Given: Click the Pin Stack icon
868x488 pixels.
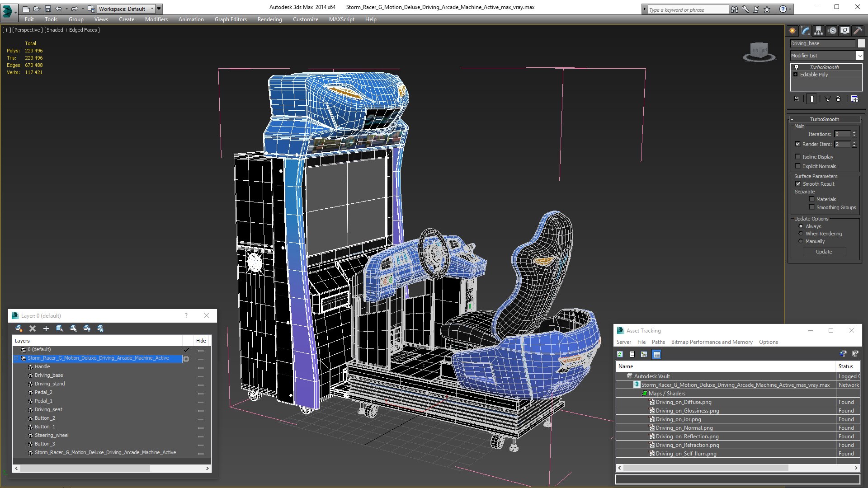Looking at the screenshot, I should (x=796, y=99).
